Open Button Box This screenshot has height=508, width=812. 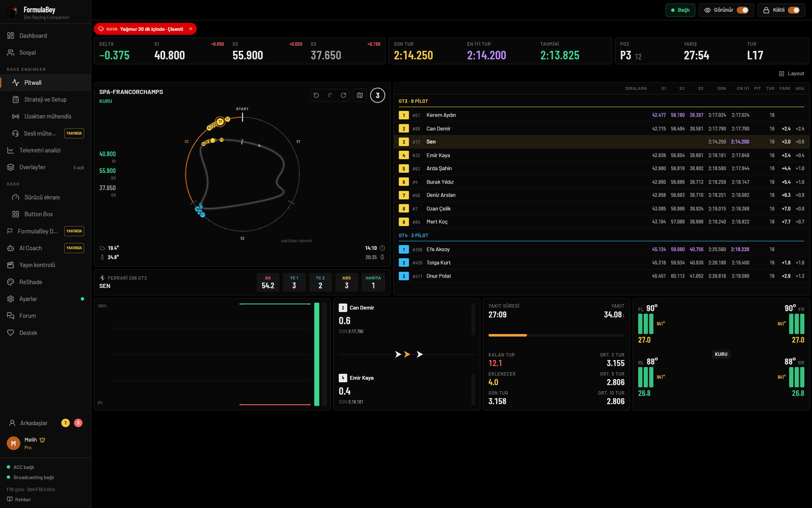(45, 214)
